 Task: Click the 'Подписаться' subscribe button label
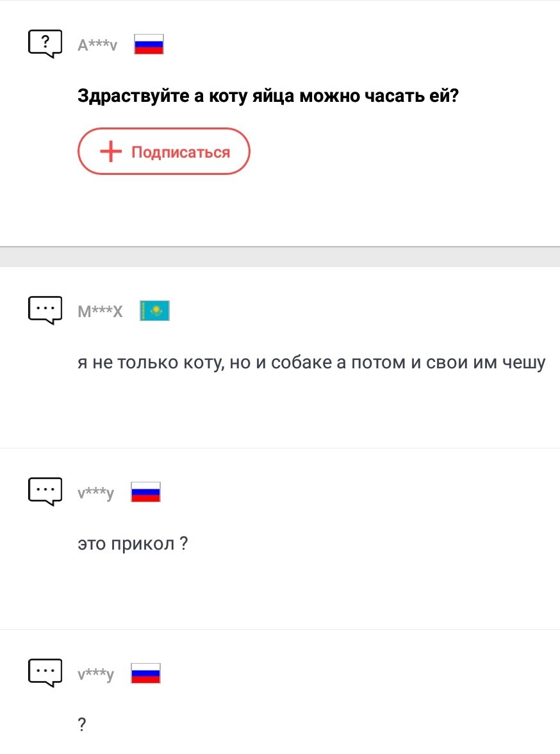click(x=180, y=152)
